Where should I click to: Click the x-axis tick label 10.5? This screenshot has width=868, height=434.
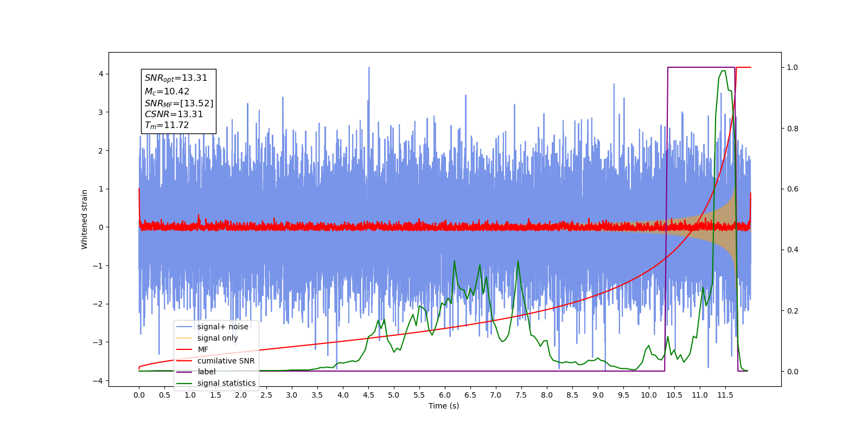point(674,395)
